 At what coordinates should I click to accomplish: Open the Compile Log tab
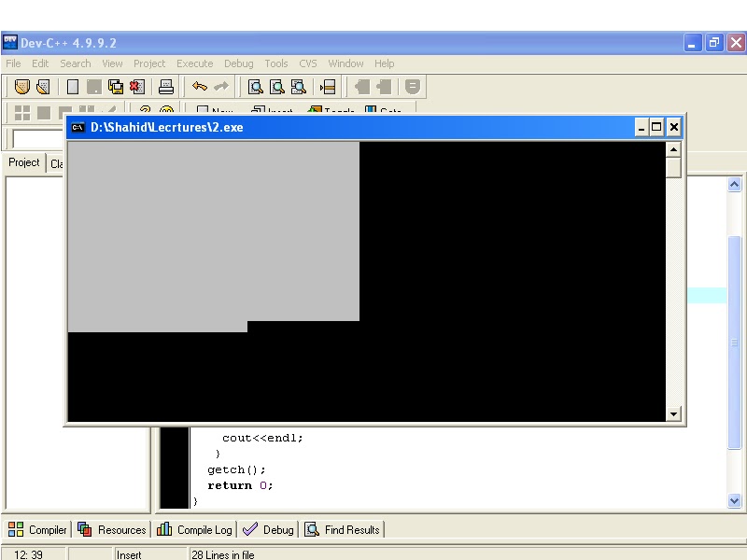194,529
